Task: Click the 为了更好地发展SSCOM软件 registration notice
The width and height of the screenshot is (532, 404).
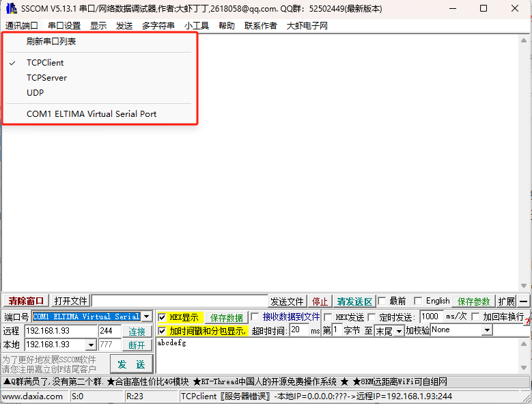Action: point(49,364)
